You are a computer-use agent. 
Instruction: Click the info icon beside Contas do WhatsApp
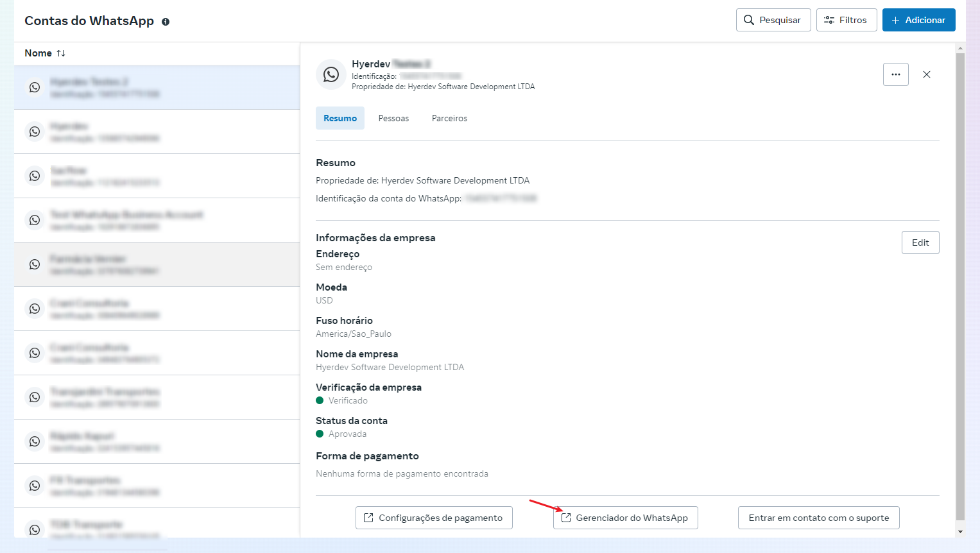tap(166, 22)
